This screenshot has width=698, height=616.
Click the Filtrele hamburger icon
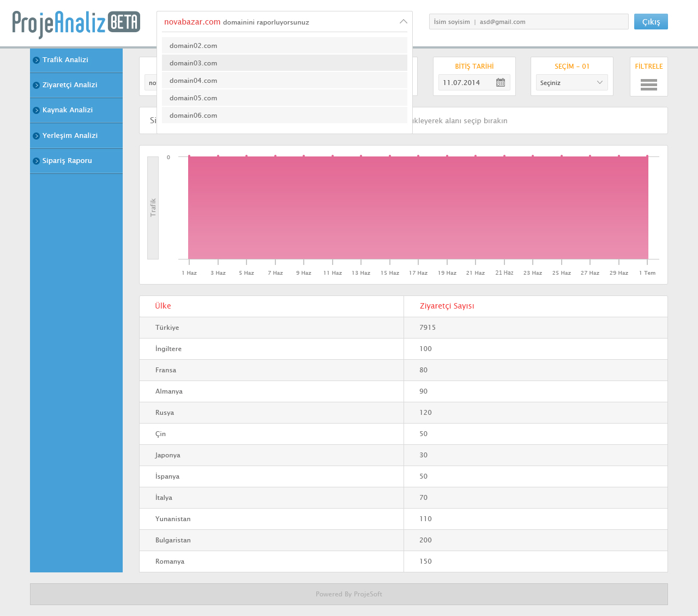[x=648, y=84]
